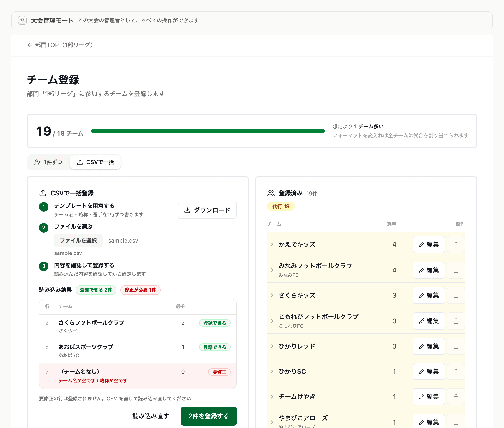The height and width of the screenshot is (428, 504).
Task: Expand the かえでキッズ row
Action: [272, 245]
